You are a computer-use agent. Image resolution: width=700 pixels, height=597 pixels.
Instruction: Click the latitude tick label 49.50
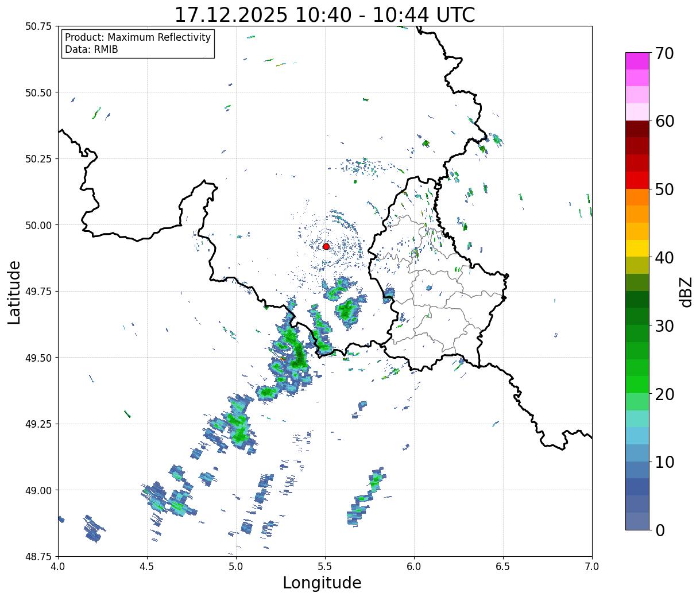[x=38, y=358]
